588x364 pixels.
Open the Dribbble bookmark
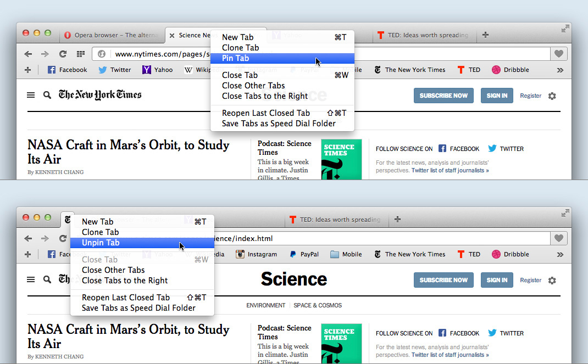click(x=510, y=70)
